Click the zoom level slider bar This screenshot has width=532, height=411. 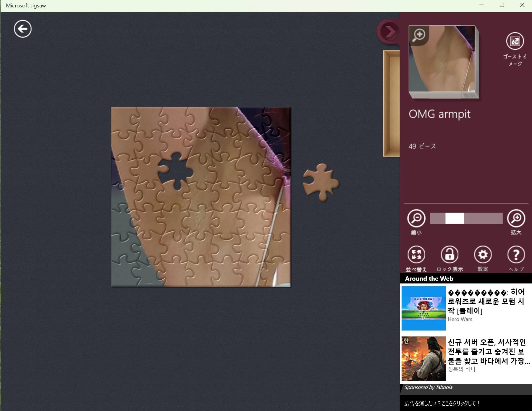466,218
